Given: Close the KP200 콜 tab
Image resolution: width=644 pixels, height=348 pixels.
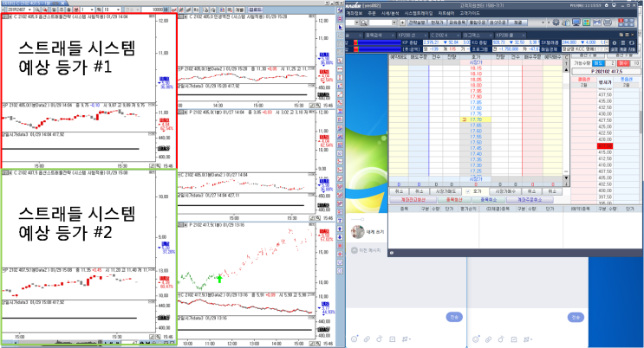Looking at the screenshot, I should tap(524, 35).
